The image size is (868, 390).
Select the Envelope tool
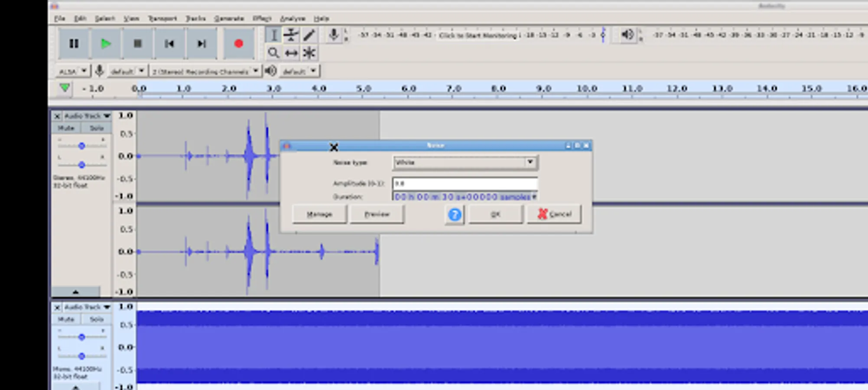[291, 36]
